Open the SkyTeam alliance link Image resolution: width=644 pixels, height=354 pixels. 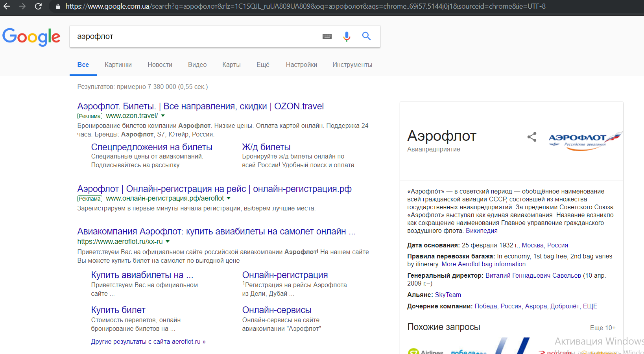point(448,295)
